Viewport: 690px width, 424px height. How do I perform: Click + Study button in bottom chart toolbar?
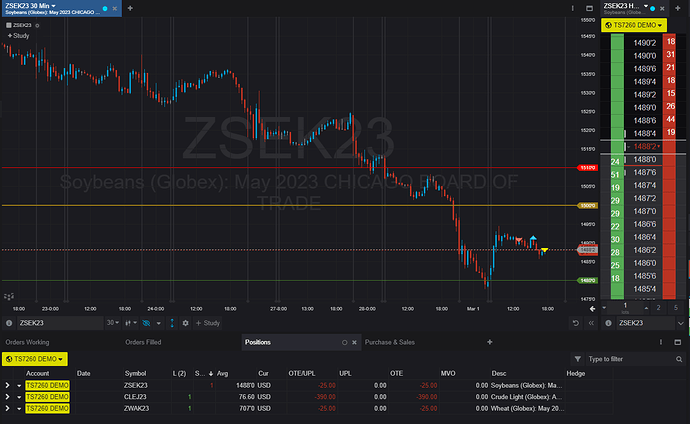(208, 323)
